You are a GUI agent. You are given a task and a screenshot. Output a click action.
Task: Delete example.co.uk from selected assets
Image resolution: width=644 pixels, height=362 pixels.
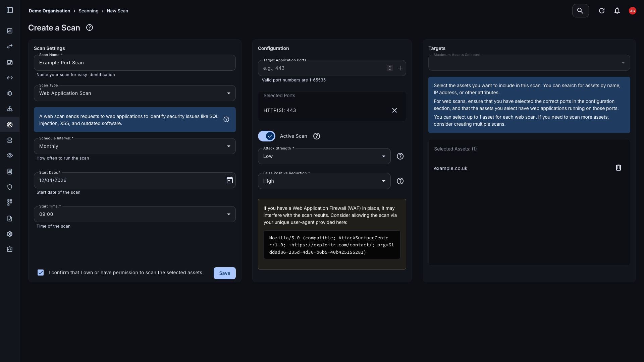tap(619, 168)
